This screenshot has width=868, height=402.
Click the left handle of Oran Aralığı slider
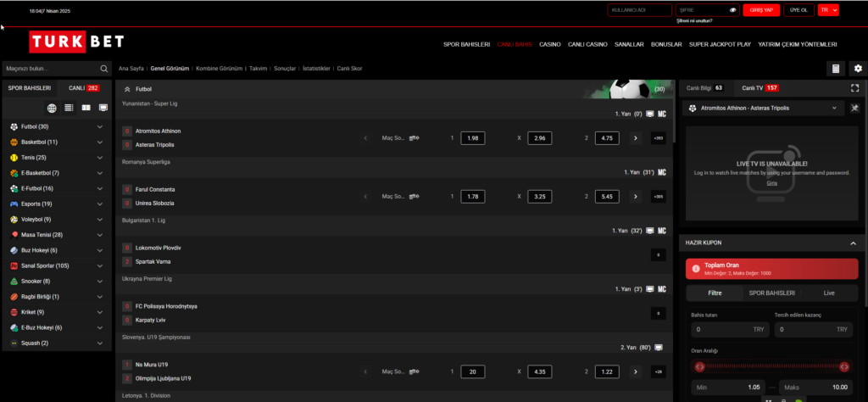click(x=699, y=366)
